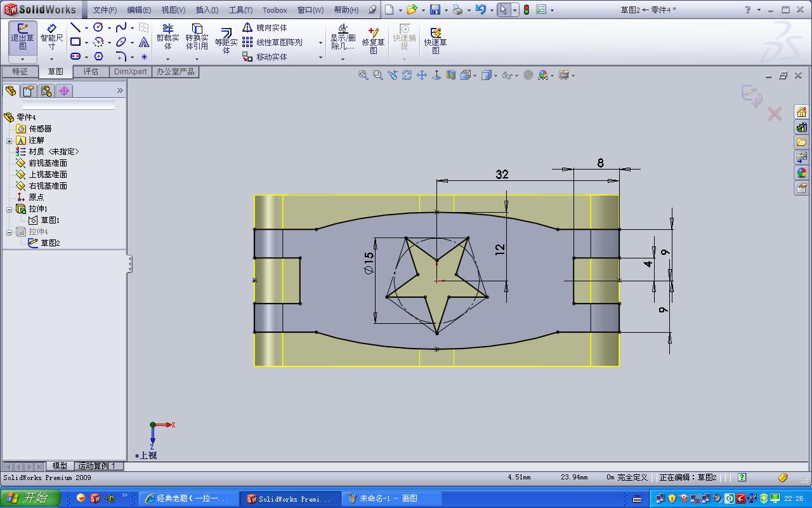Open the PropertyManager panel tab
Viewport: 812px width, 508px height.
[28, 91]
